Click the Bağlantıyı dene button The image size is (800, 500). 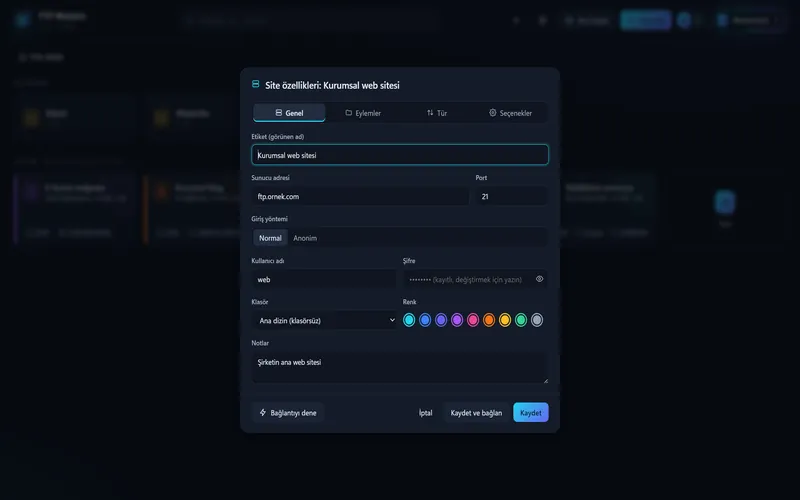click(x=288, y=412)
